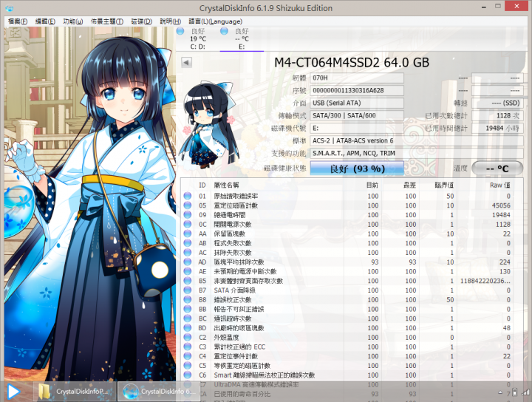This screenshot has height=402, width=532.
Task: Open the CrystalDiskInfo 6... taskbar item
Action: (160, 392)
